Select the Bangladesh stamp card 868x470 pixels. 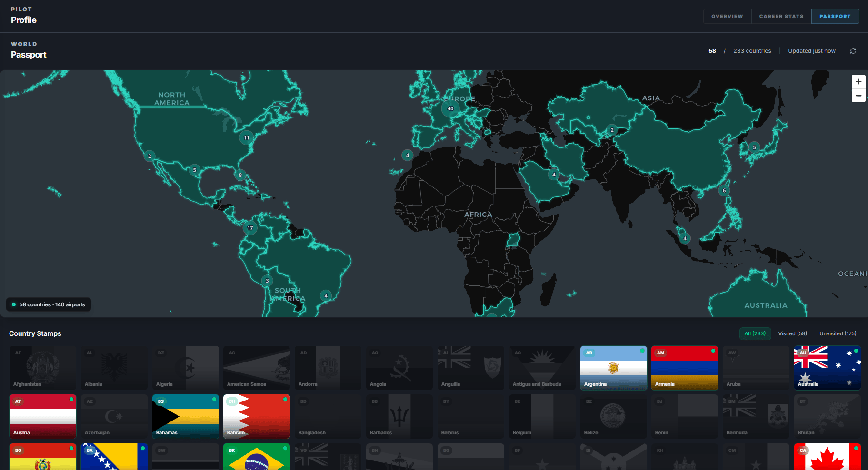[x=328, y=417]
